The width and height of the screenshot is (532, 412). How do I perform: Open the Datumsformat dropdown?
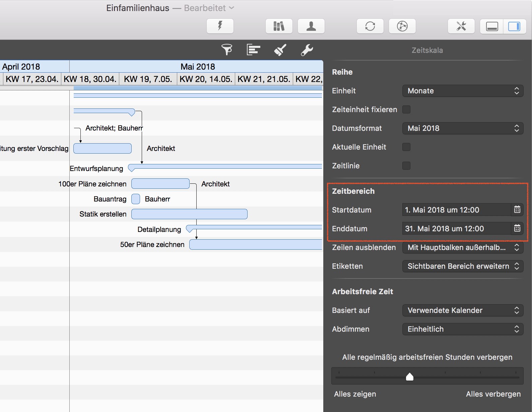[x=462, y=128]
